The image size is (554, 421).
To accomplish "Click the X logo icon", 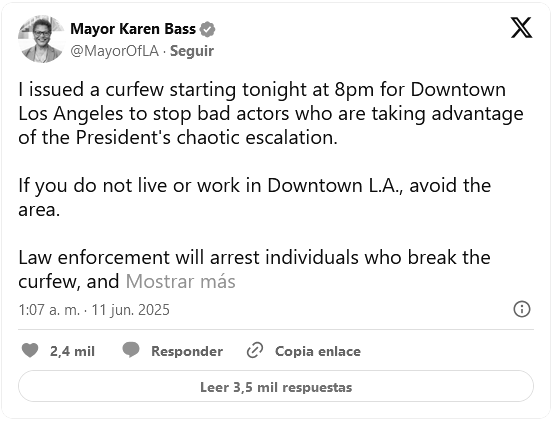I will (521, 28).
